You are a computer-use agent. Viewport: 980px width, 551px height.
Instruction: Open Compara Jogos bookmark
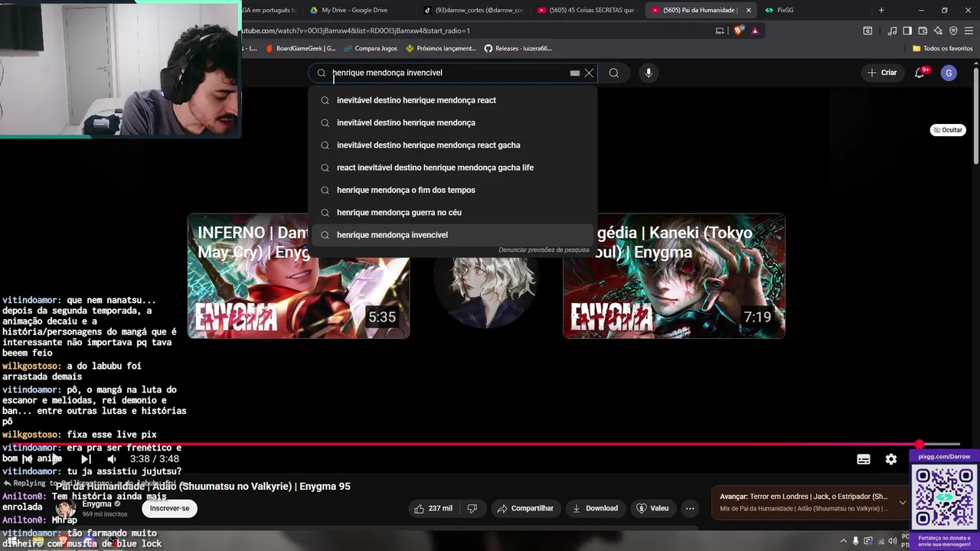point(371,48)
